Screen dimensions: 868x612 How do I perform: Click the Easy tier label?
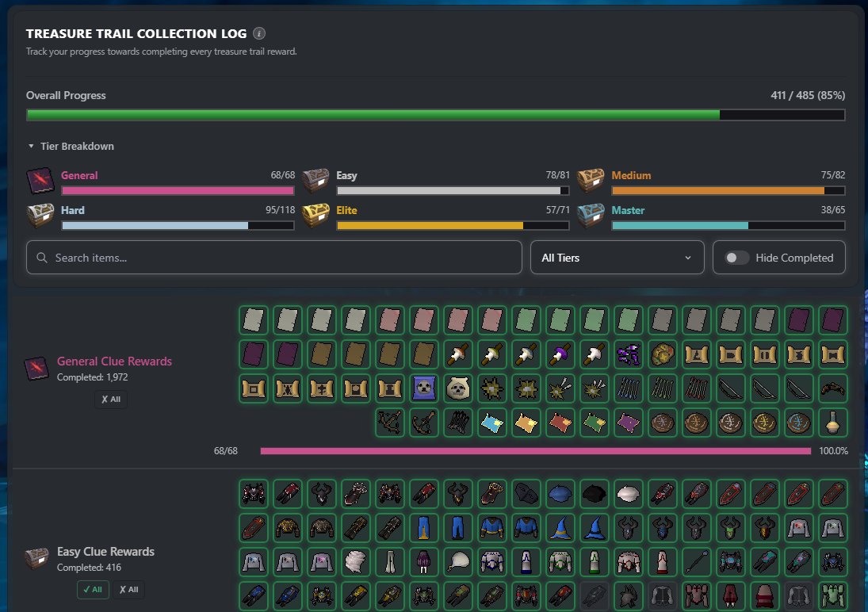click(x=346, y=175)
